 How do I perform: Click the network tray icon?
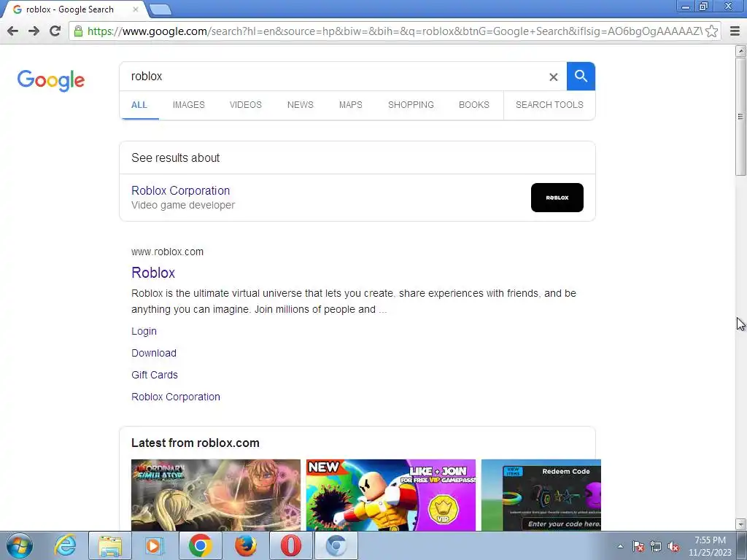pos(656,547)
